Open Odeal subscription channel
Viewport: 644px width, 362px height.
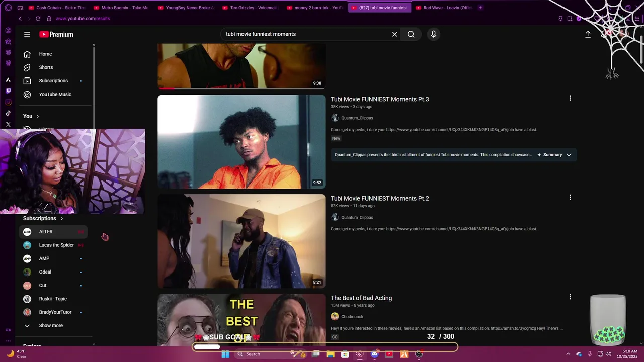point(53,272)
